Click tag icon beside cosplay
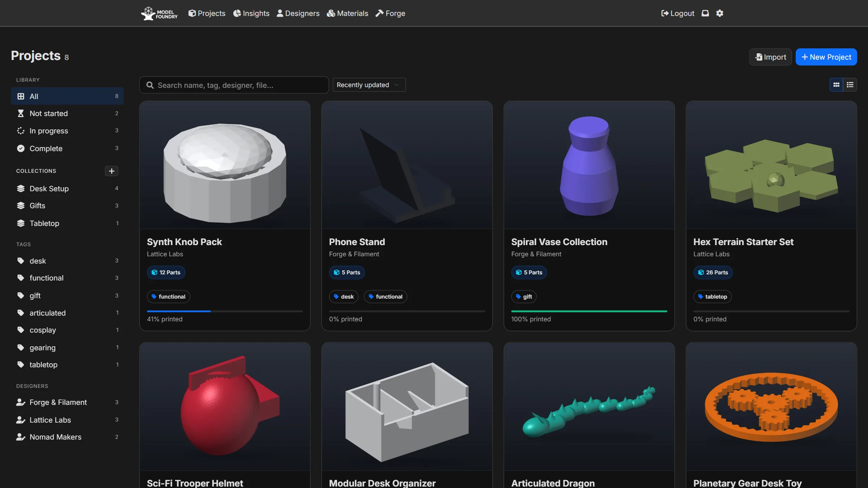 click(21, 330)
